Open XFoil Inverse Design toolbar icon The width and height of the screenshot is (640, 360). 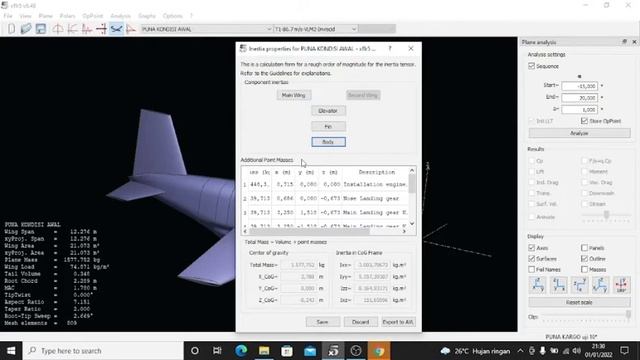72,29
